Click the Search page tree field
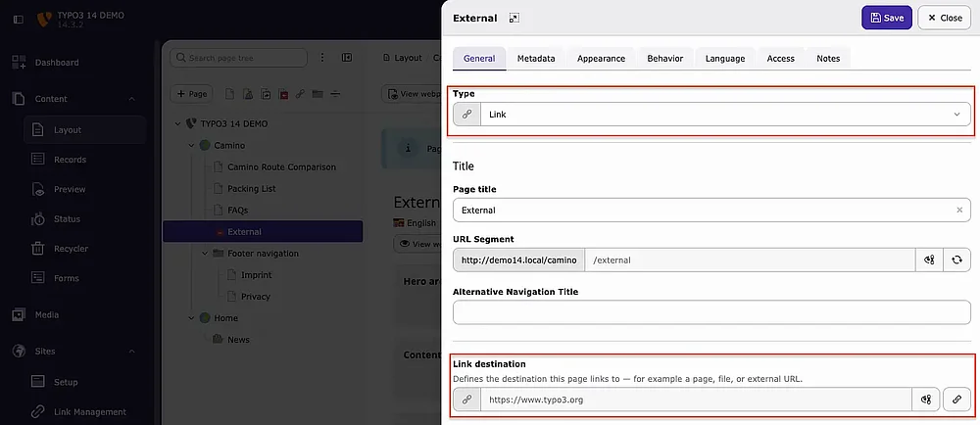Viewport: 980px width, 425px height. tap(239, 58)
